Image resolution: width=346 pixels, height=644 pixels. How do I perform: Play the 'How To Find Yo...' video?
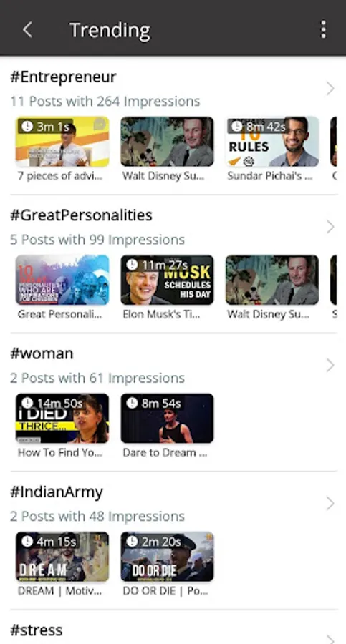tap(62, 419)
